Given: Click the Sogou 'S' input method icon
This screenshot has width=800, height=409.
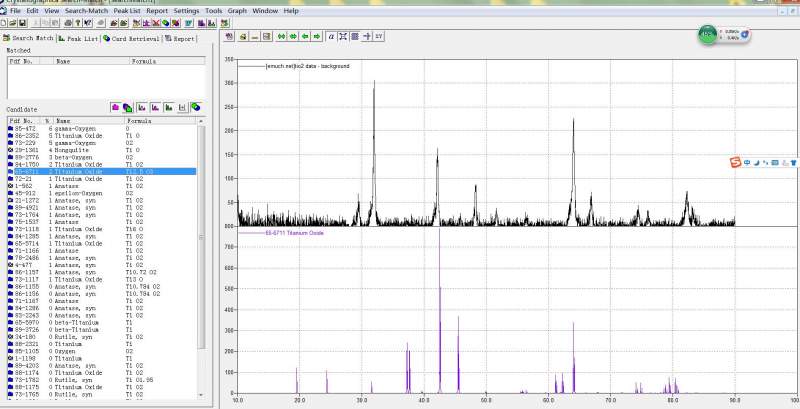Looking at the screenshot, I should coord(735,162).
